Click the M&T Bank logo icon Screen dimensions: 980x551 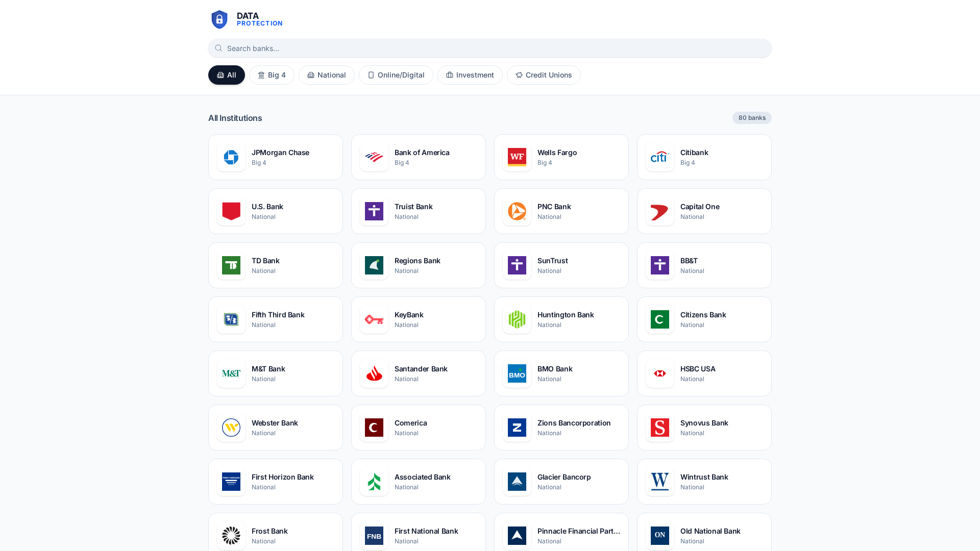coord(231,373)
